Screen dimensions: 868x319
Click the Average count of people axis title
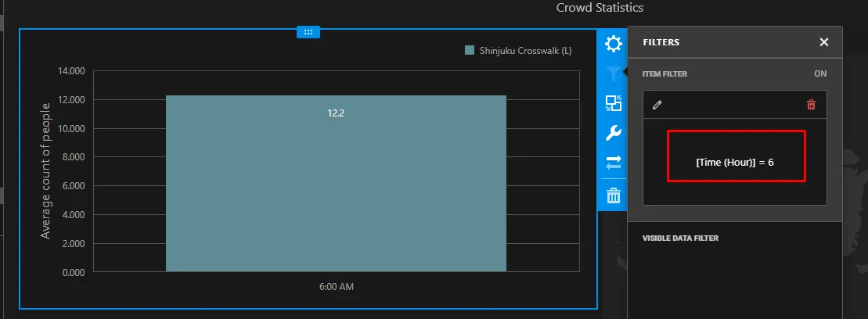46,171
